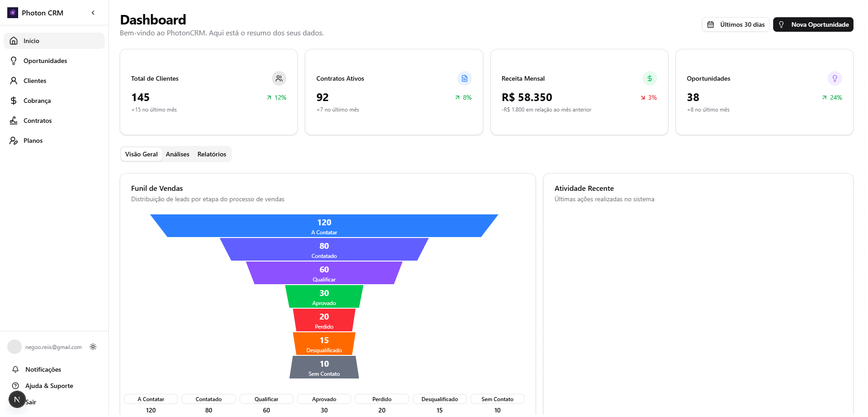Click the people icon on Total de Clientes card
The width and height of the screenshot is (868, 417).
[279, 78]
